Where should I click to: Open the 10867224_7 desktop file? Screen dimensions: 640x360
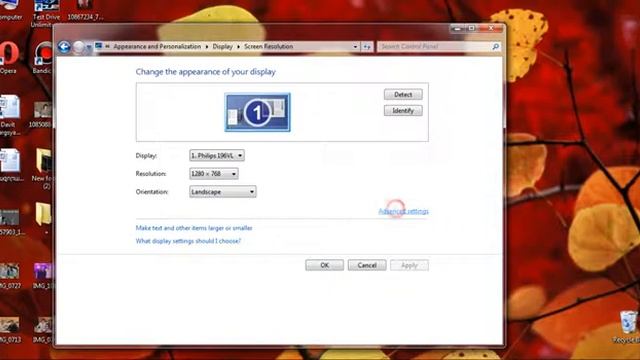(x=85, y=10)
